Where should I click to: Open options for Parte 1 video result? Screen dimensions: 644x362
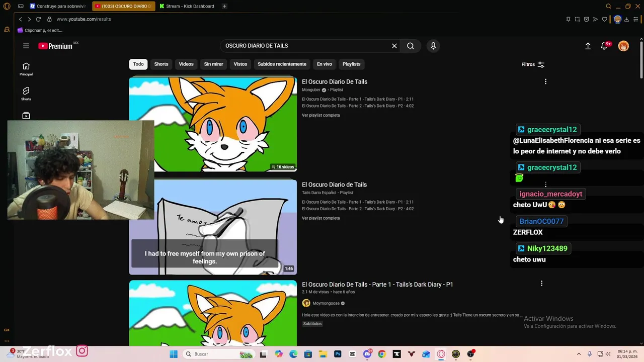click(541, 284)
